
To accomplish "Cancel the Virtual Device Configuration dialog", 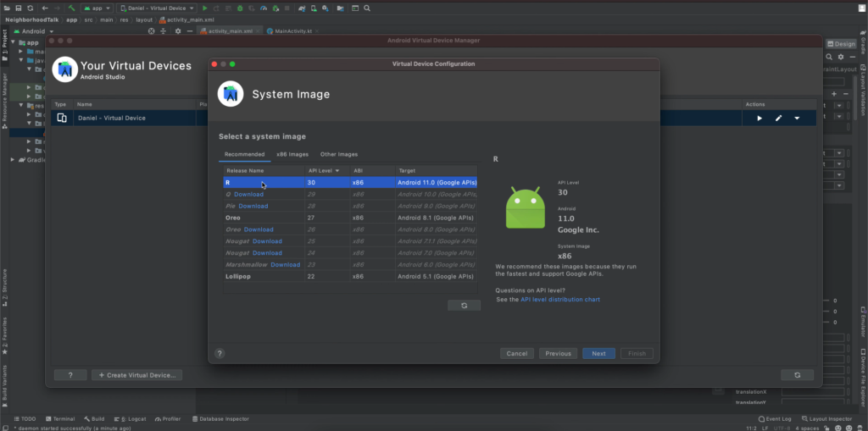I will click(516, 354).
